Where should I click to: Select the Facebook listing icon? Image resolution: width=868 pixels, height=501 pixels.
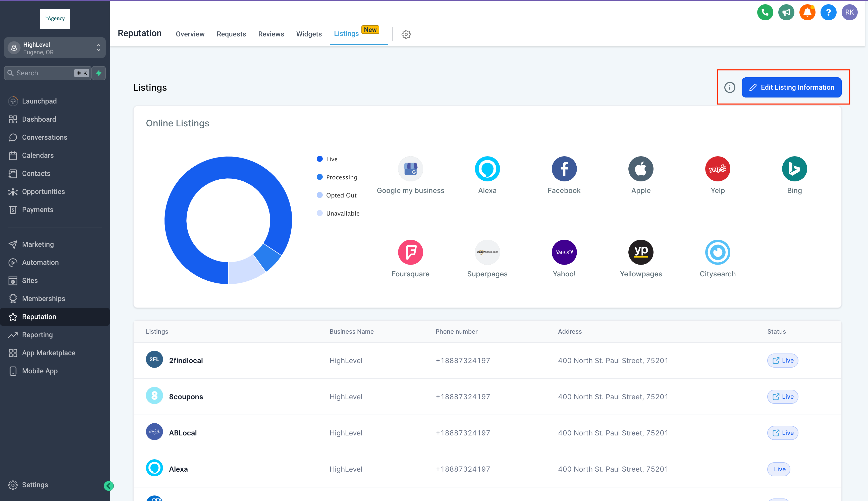(564, 169)
